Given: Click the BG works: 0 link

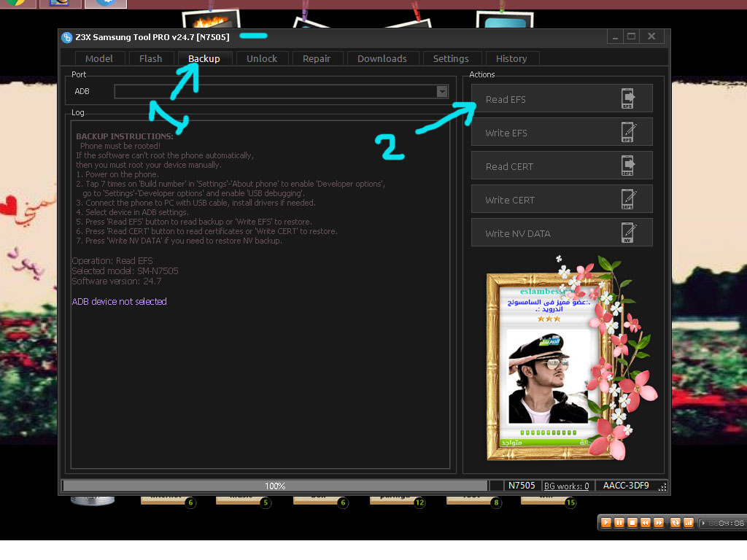Looking at the screenshot, I should tap(566, 486).
